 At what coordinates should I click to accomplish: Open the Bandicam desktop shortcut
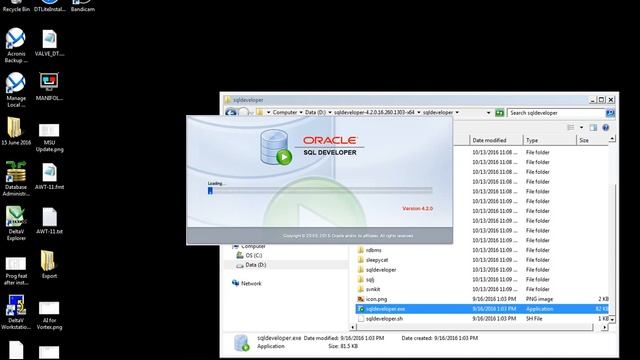point(83,6)
